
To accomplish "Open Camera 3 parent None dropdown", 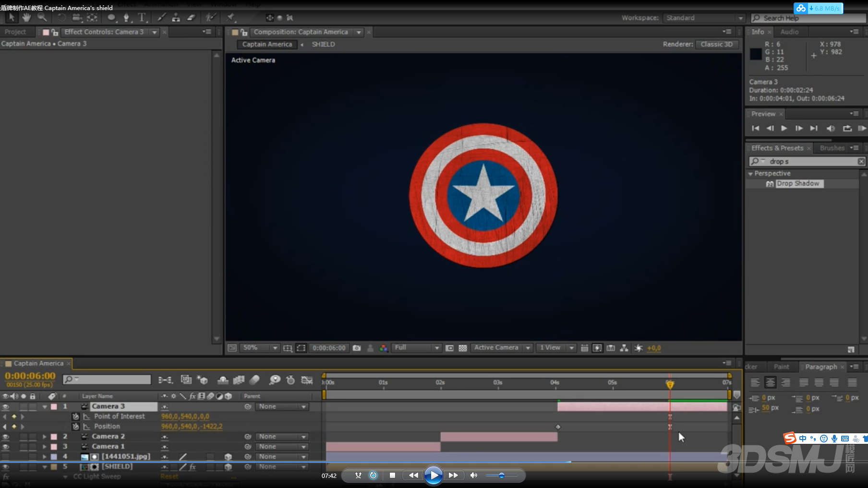I will click(x=282, y=406).
